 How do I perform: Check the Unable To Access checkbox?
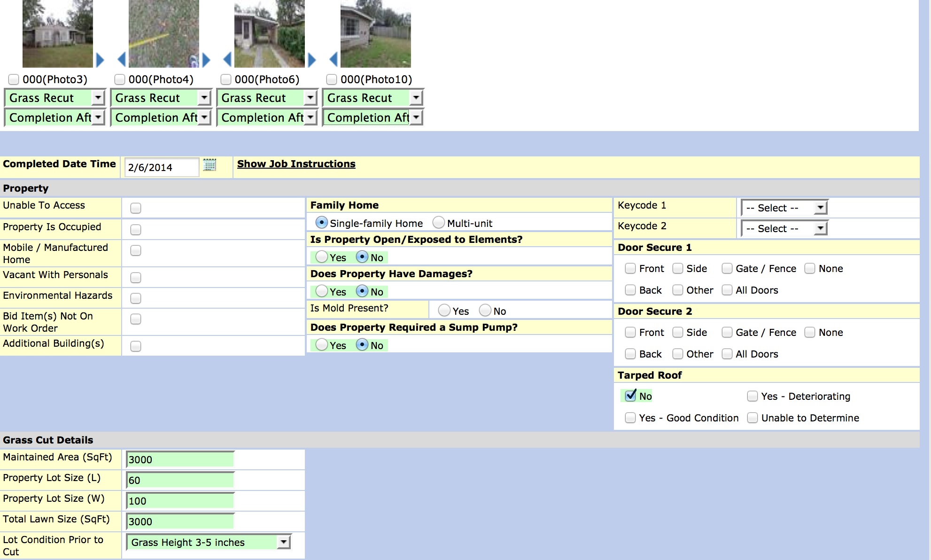pyautogui.click(x=136, y=207)
